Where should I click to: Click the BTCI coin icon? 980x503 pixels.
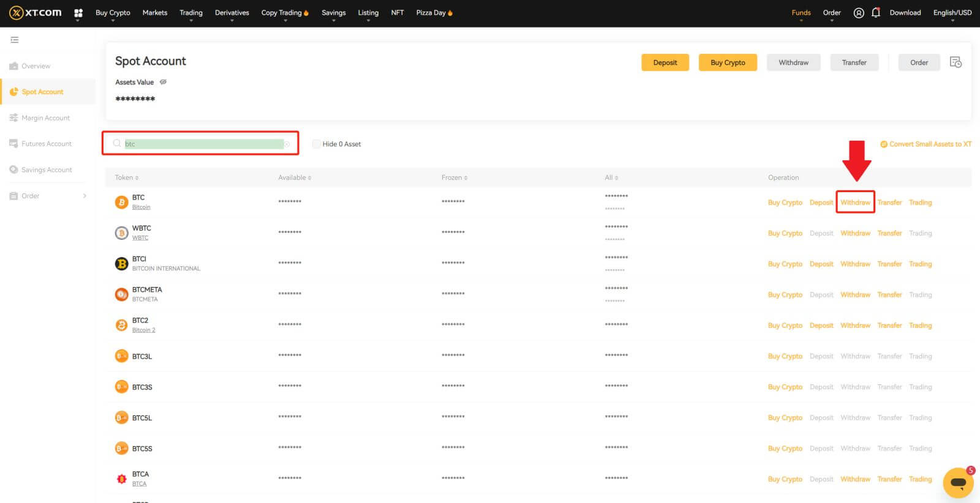click(121, 264)
